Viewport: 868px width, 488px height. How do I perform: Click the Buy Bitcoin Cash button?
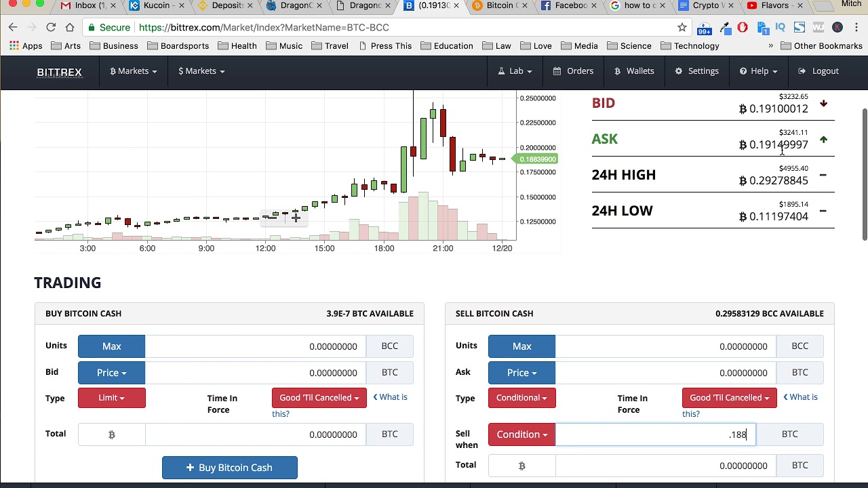coord(230,468)
